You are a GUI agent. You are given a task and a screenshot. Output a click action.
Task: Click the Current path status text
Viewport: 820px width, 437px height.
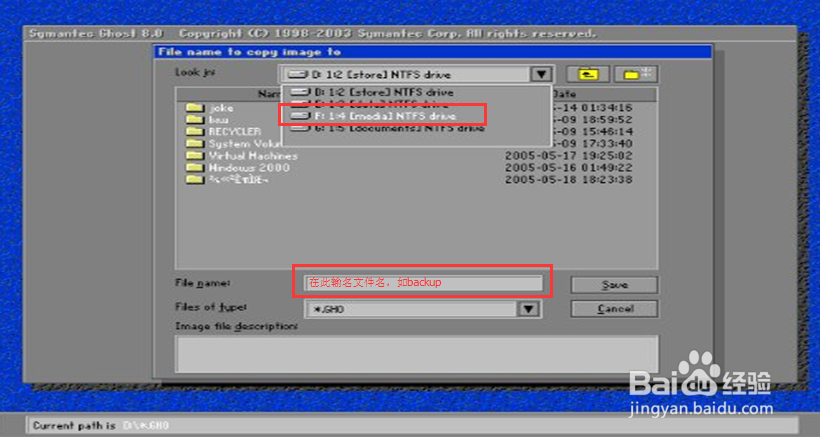[101, 426]
